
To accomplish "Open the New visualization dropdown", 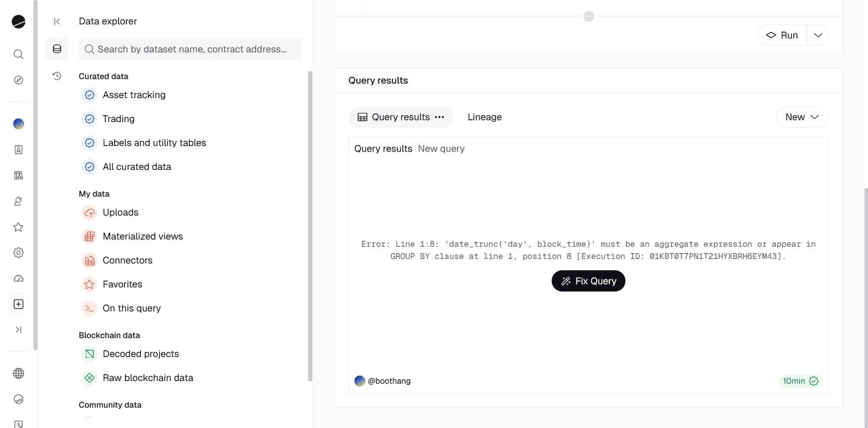I will tap(802, 117).
